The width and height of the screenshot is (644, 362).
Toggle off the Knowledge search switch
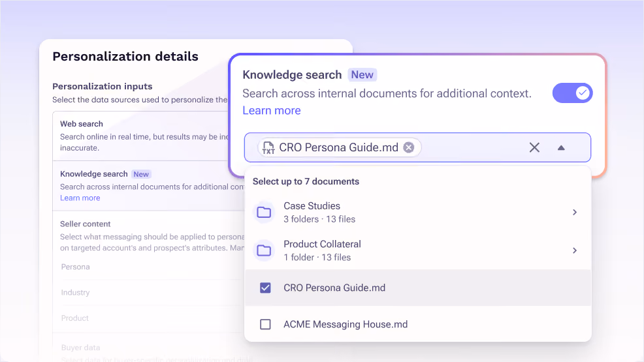click(572, 93)
